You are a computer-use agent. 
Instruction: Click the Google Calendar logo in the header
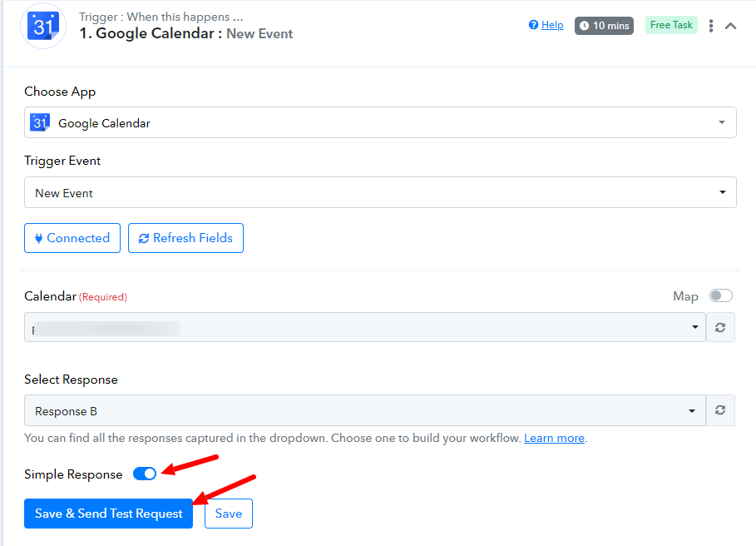(43, 26)
